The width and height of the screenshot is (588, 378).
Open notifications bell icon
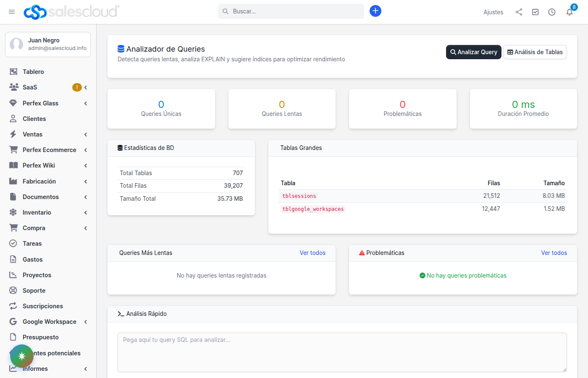tap(569, 12)
